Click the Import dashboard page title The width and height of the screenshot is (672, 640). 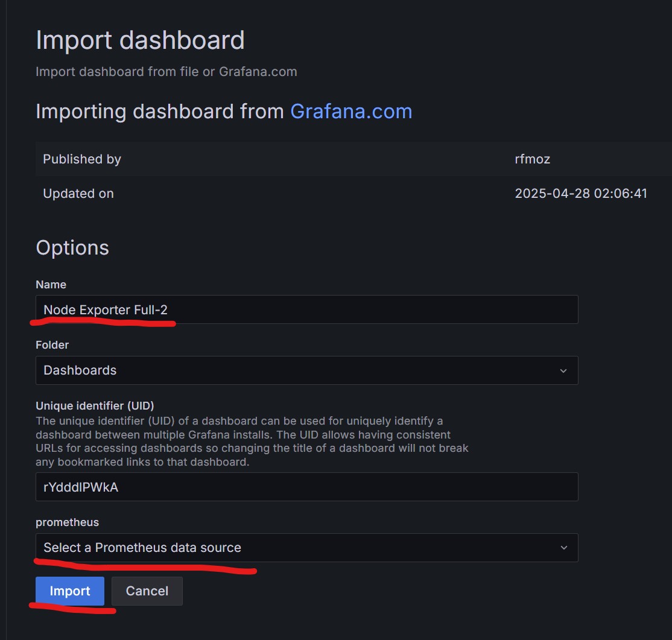140,40
